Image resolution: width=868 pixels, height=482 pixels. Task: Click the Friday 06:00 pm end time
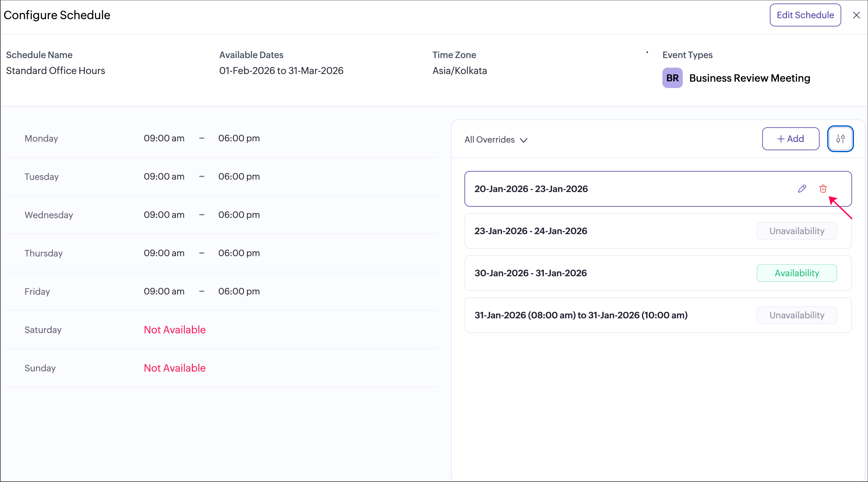click(239, 292)
